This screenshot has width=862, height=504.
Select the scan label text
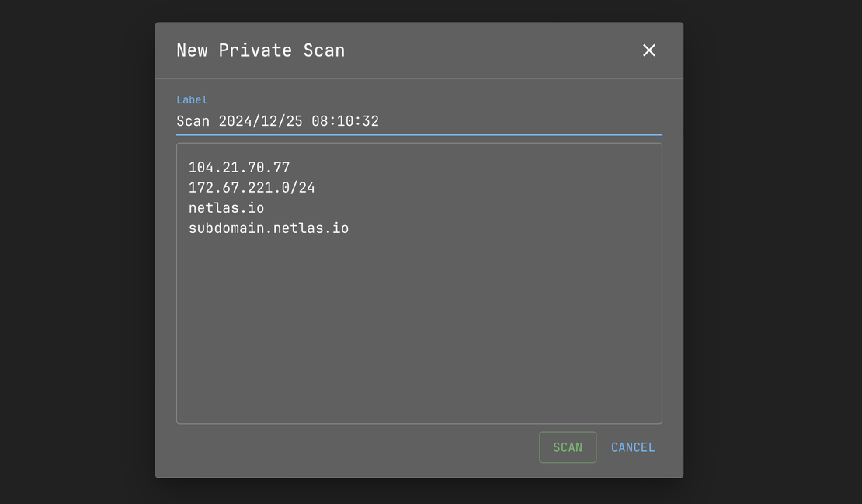[277, 120]
